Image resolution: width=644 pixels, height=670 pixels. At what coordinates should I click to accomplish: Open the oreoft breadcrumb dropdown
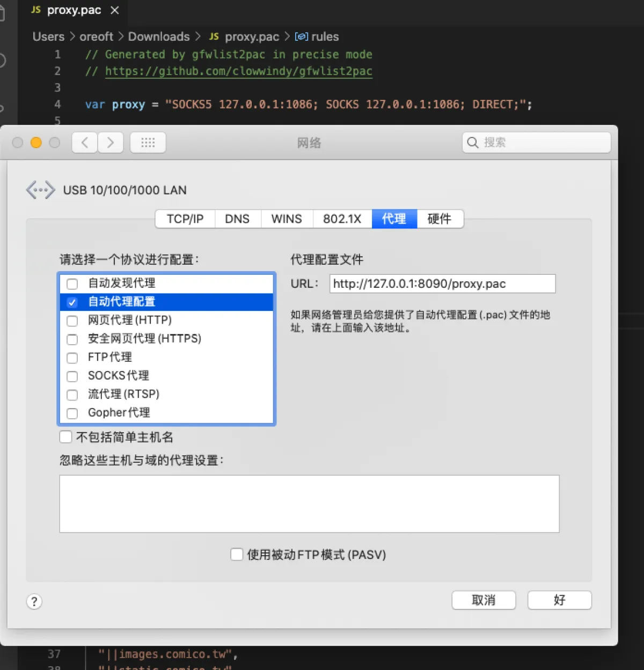(x=96, y=37)
